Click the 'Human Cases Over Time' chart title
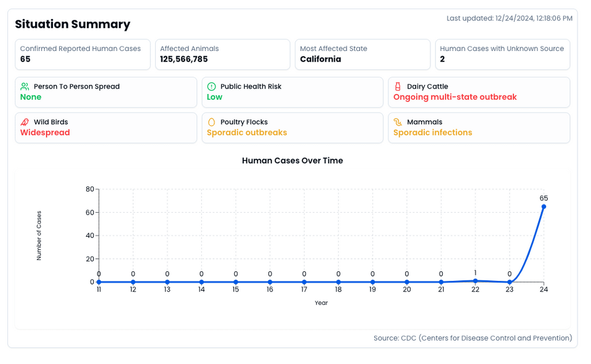 pos(292,160)
